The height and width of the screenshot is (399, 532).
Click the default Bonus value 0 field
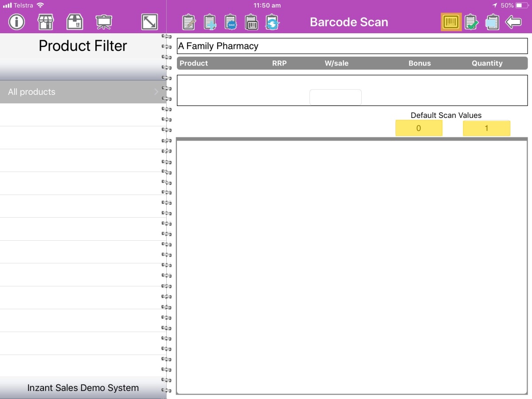[x=419, y=128]
